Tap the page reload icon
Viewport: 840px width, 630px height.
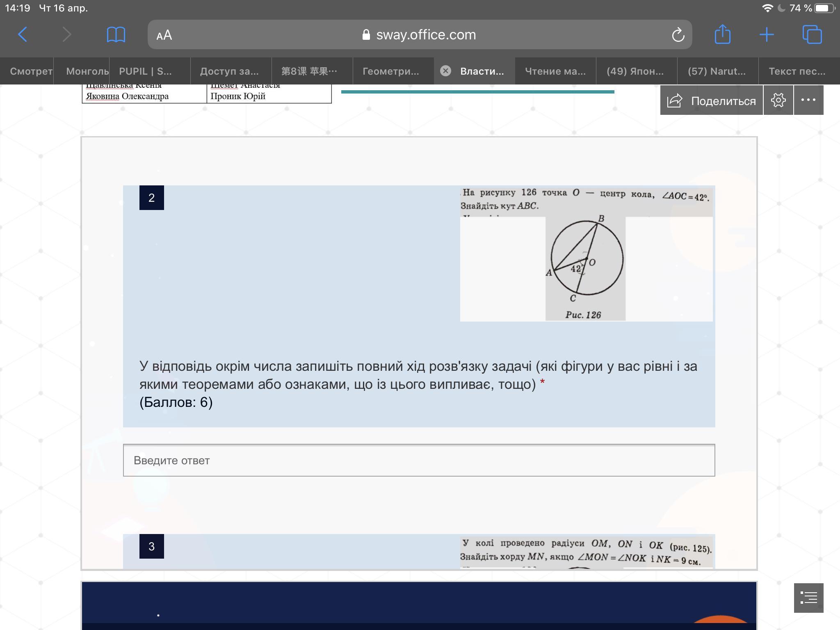tap(678, 35)
